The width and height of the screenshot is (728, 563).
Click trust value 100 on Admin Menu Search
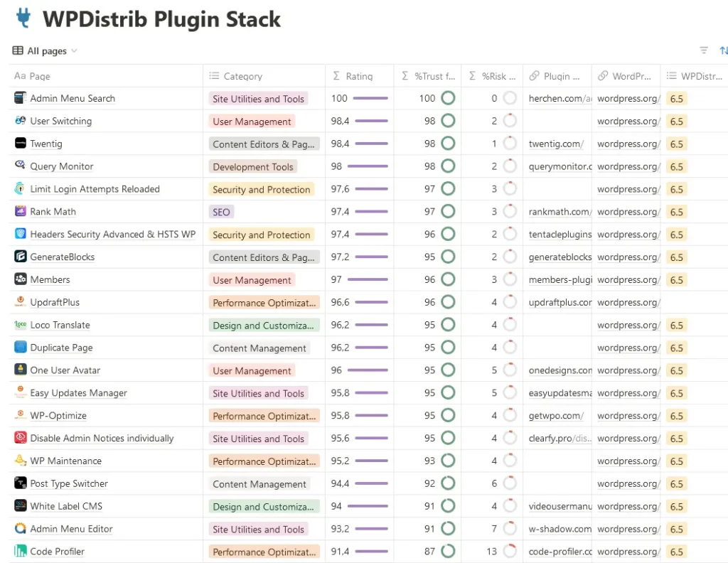(427, 98)
